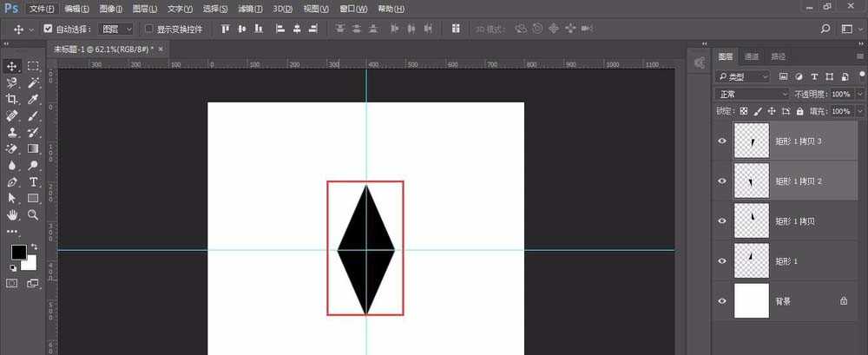Screen dimensions: 868x355
Task: Enable the 显示变换控件 checkbox
Action: tap(148, 29)
